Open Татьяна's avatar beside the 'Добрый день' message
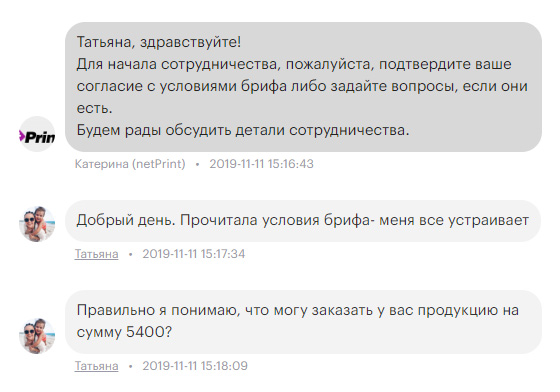The width and height of the screenshot is (560, 392). click(37, 224)
